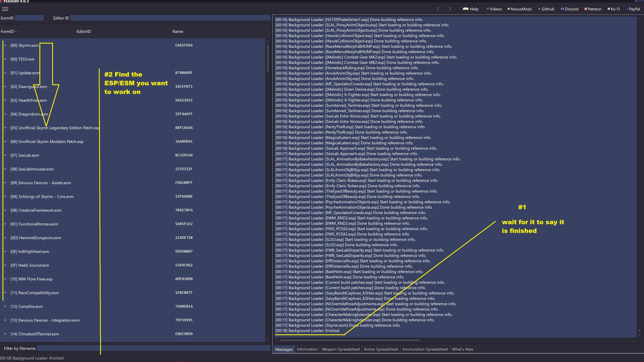
Task: Open the Discord link
Action: click(x=570, y=9)
